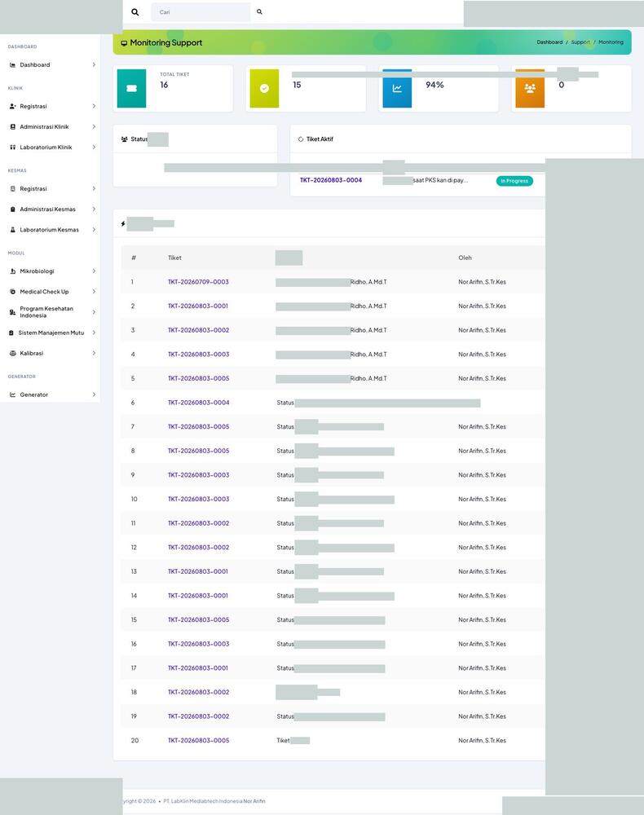Image resolution: width=644 pixels, height=815 pixels.
Task: Open TKT-20260803-0002 in row 3
Action: coord(198,331)
